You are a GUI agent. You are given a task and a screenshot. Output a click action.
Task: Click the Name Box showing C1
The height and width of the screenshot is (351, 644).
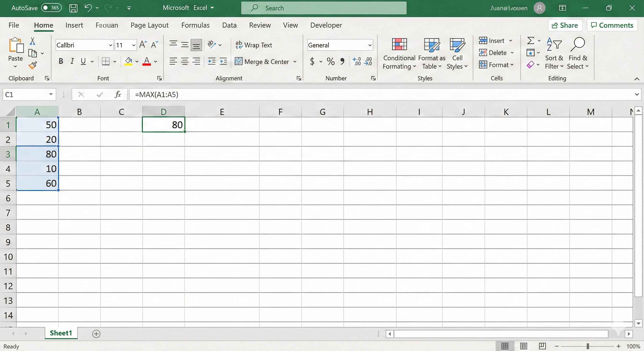pyautogui.click(x=25, y=94)
